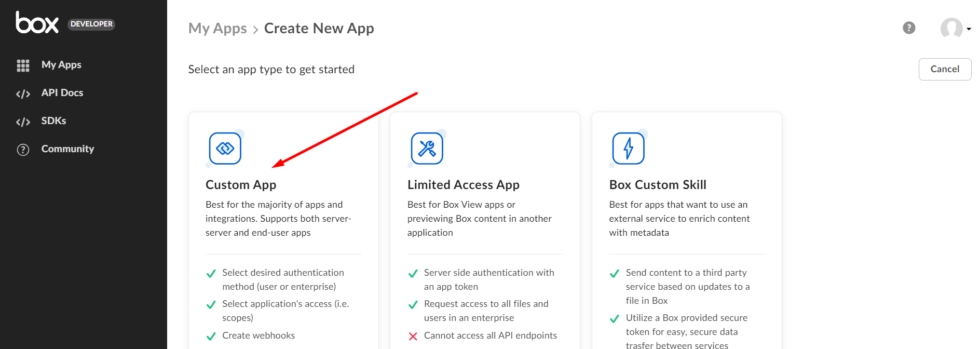Open My Apps in the sidebar
980x349 pixels.
[x=61, y=65]
